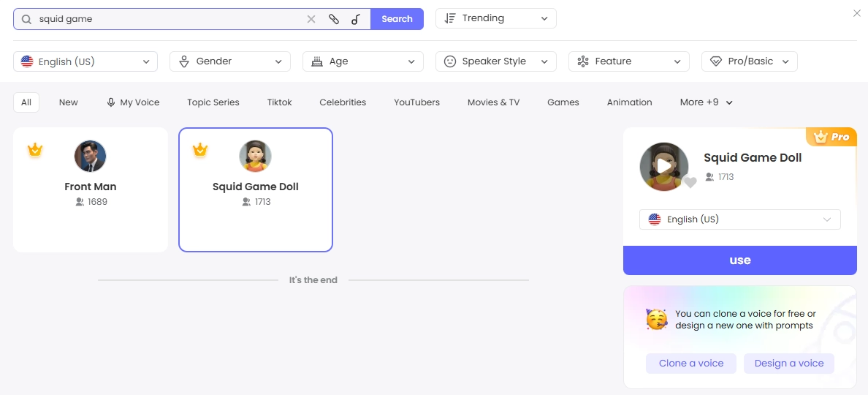Image resolution: width=868 pixels, height=395 pixels.
Task: Favorite Squid Game Doll with the heart icon
Action: [690, 183]
